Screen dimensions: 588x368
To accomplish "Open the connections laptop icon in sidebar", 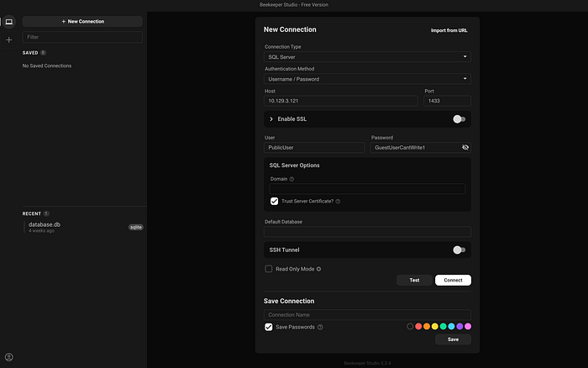I will click(x=9, y=22).
